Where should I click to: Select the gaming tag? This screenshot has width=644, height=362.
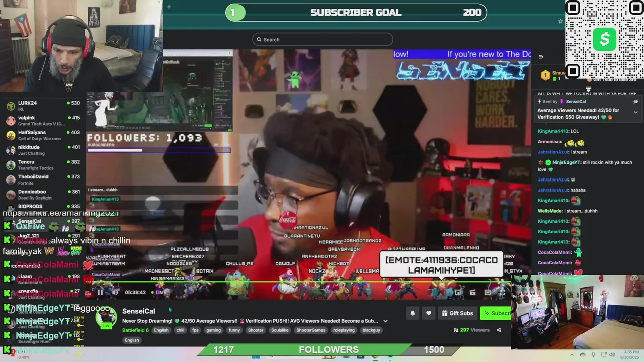[213, 330]
